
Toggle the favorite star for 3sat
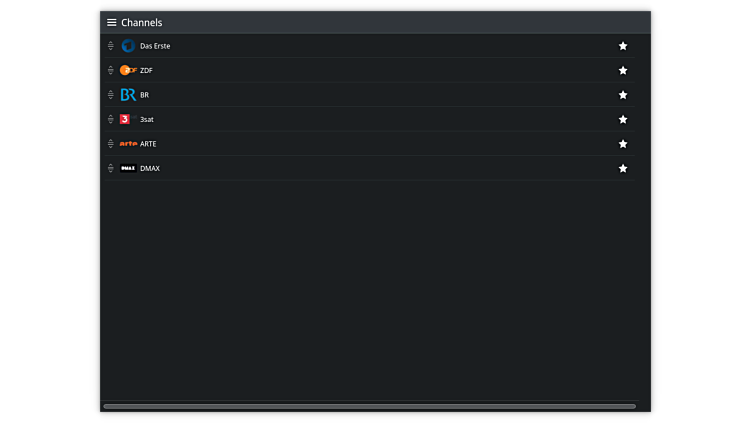(623, 119)
